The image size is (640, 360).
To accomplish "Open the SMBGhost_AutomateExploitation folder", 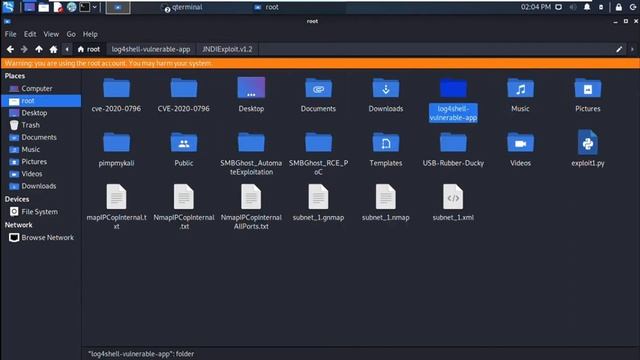I will 251,142.
